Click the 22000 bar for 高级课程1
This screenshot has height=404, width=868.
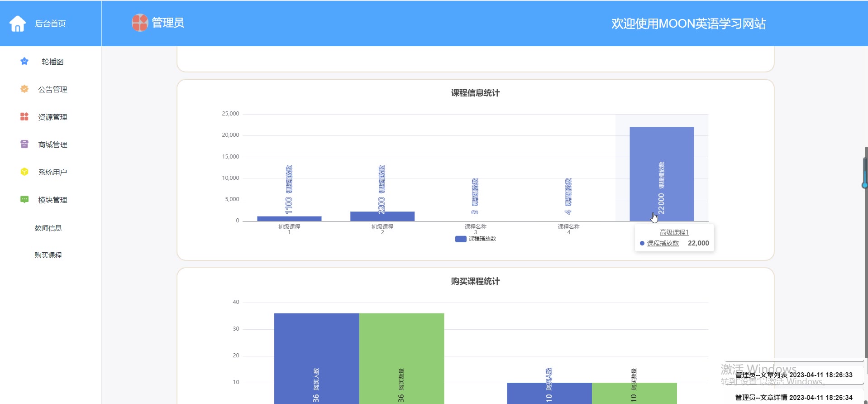[662, 174]
